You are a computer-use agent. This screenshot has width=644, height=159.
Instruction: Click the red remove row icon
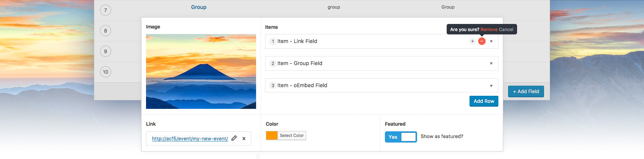tap(482, 41)
